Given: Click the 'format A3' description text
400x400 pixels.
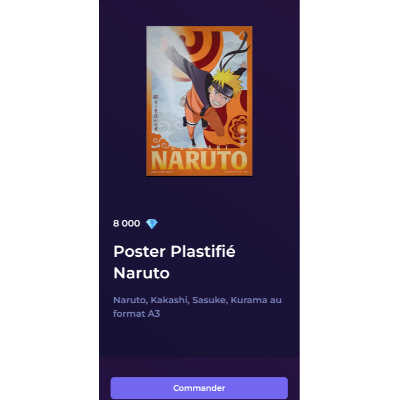Looking at the screenshot, I should click(x=136, y=314).
